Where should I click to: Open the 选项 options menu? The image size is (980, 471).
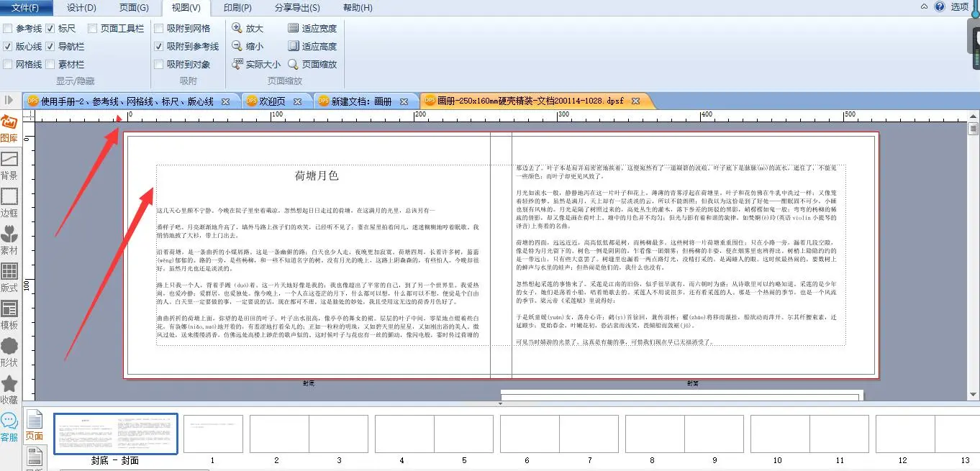(960, 6)
